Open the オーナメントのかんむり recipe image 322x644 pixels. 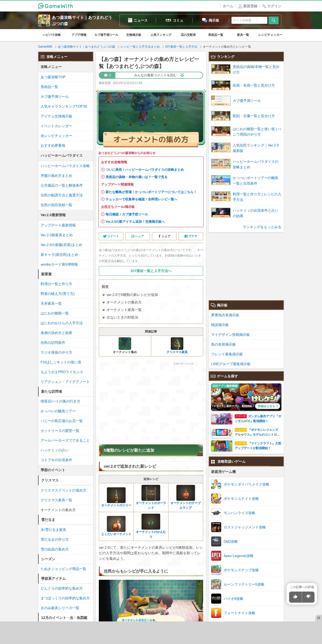coord(151,522)
